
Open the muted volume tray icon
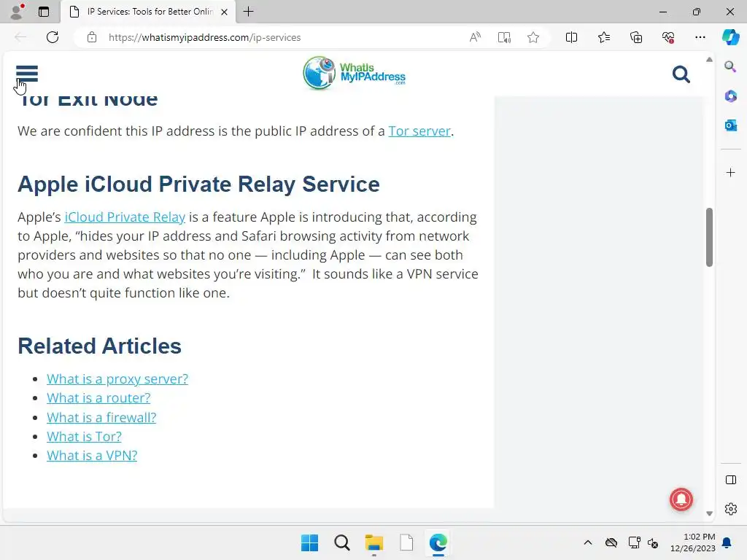653,542
